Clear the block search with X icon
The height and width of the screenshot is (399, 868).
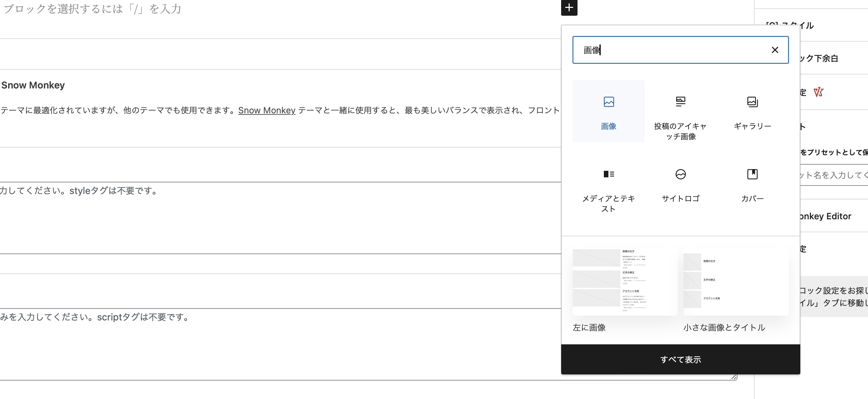(x=775, y=50)
